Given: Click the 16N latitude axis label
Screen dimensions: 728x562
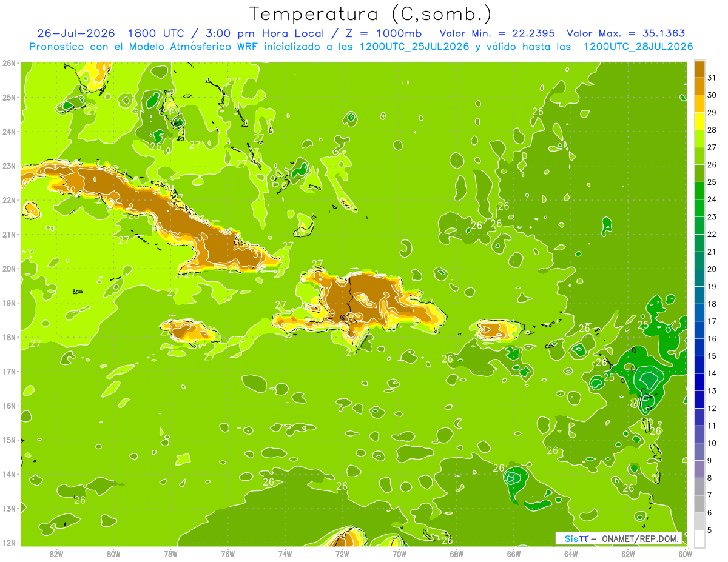Looking at the screenshot, I should [x=9, y=406].
